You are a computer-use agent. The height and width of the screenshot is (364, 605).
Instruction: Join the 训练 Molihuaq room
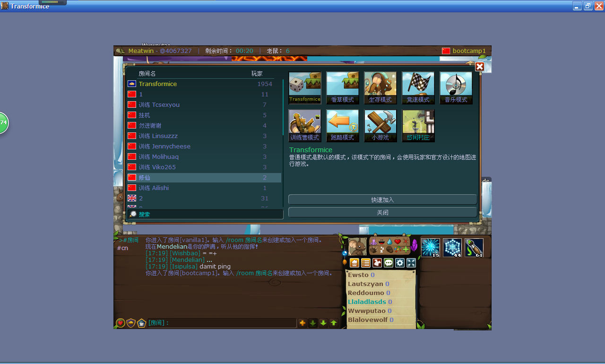204,156
